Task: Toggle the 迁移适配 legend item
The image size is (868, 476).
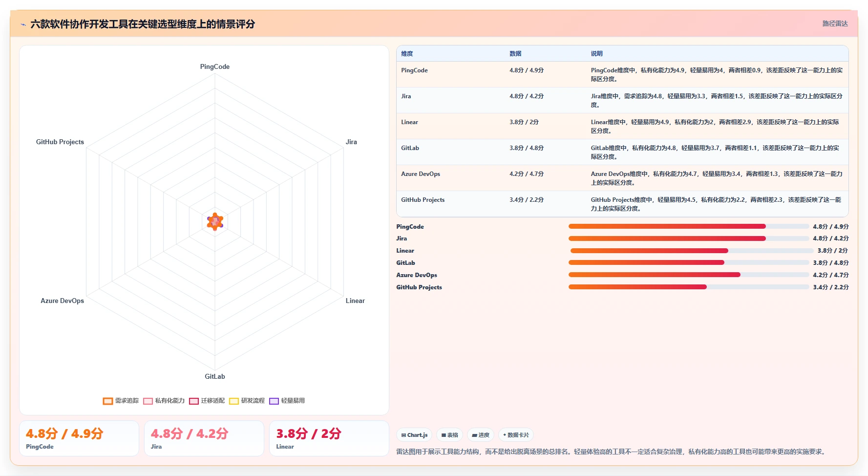Action: [x=207, y=401]
